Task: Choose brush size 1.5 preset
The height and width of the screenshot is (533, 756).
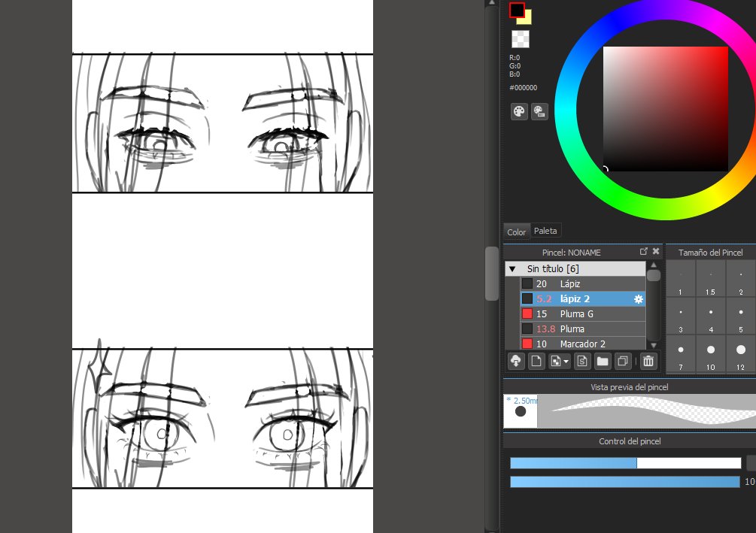Action: [x=711, y=279]
